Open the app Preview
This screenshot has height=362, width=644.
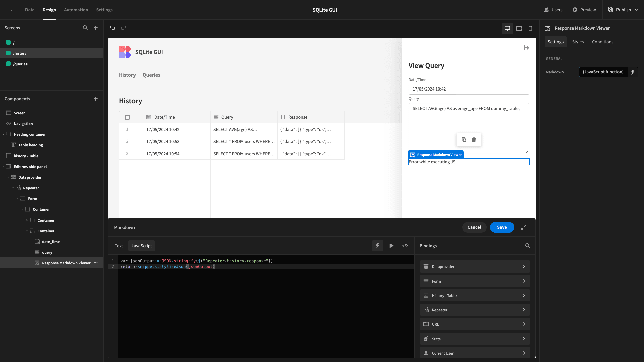pyautogui.click(x=584, y=10)
